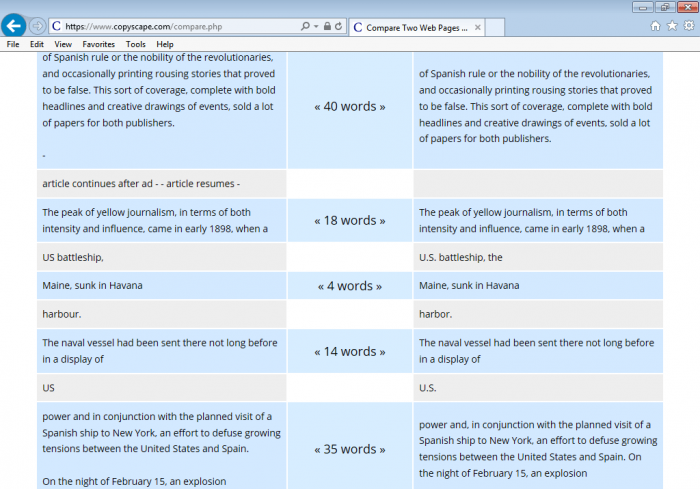700x489 pixels.
Task: Open the Favorites menu
Action: point(98,44)
